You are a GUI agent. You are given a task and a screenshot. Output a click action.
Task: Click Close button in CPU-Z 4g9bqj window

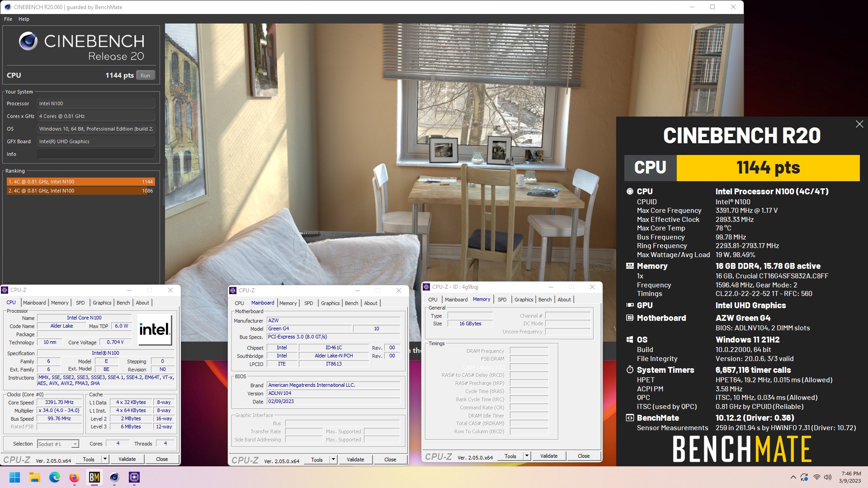point(584,456)
